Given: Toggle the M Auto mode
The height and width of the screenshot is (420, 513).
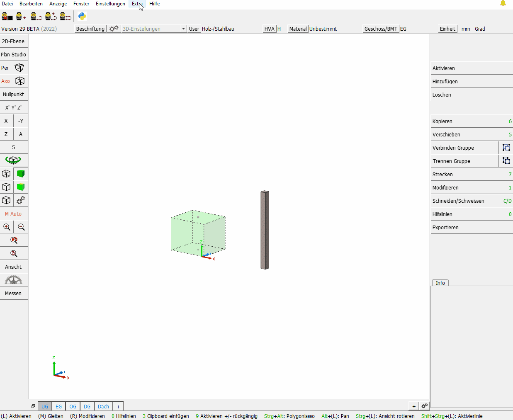Looking at the screenshot, I should click(13, 214).
